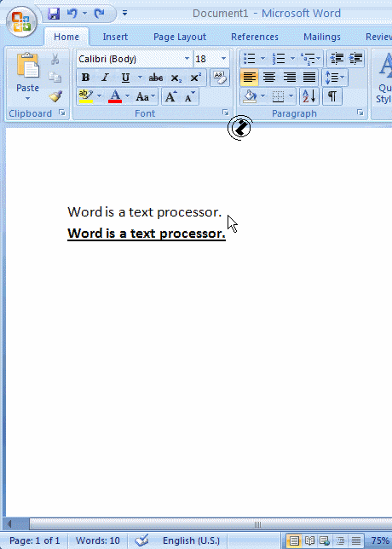Launch the Paragraph dialog box
This screenshot has height=549, width=392.
tap(360, 113)
